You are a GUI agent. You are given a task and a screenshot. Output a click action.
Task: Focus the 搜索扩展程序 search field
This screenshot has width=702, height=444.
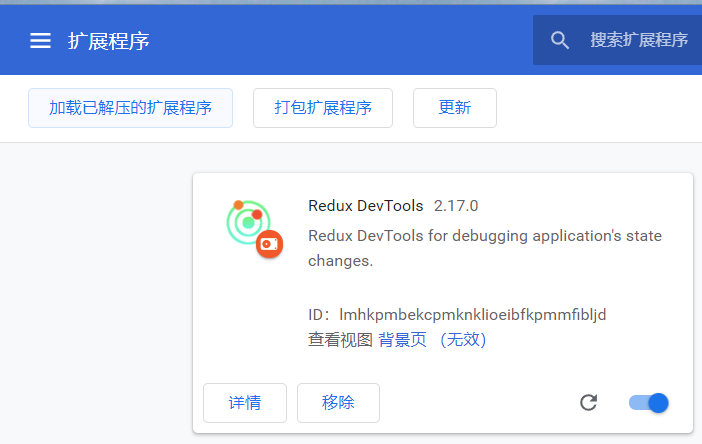pos(617,40)
